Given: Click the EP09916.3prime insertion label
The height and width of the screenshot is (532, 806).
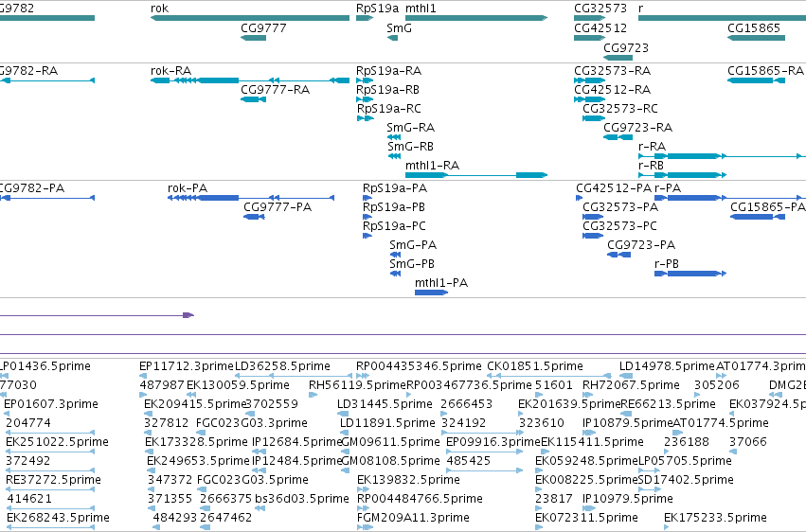Looking at the screenshot, I should click(493, 443).
